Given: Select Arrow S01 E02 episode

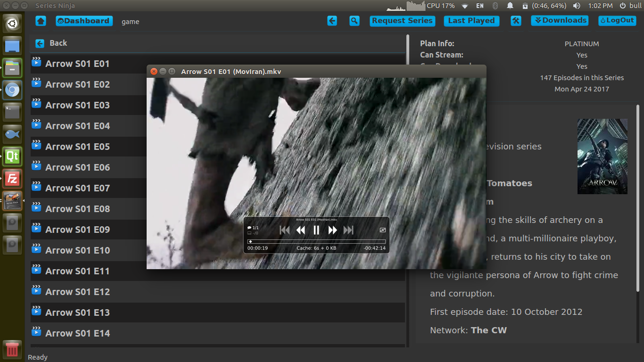Looking at the screenshot, I should 218,84.
